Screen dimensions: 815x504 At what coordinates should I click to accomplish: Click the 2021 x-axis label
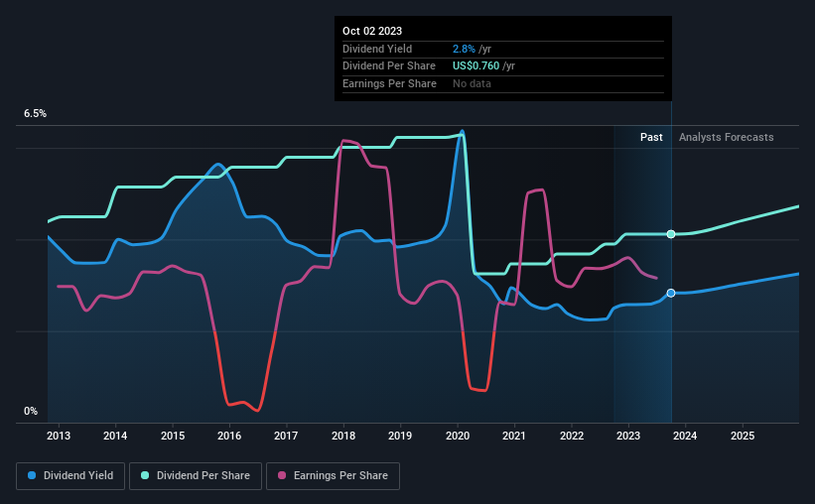[x=513, y=436]
